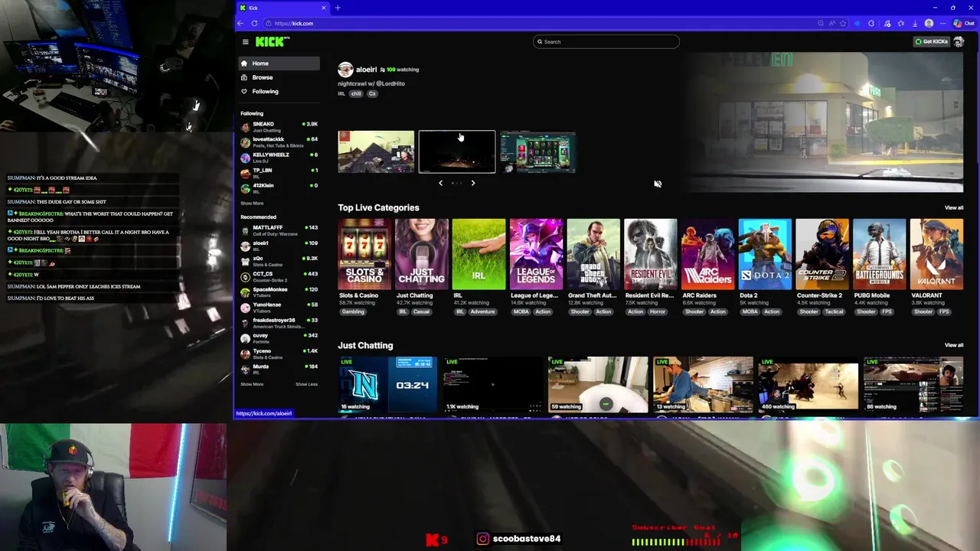This screenshot has width=980, height=551.
Task: Click aloeiri featured streamer avatar
Action: pyautogui.click(x=345, y=70)
